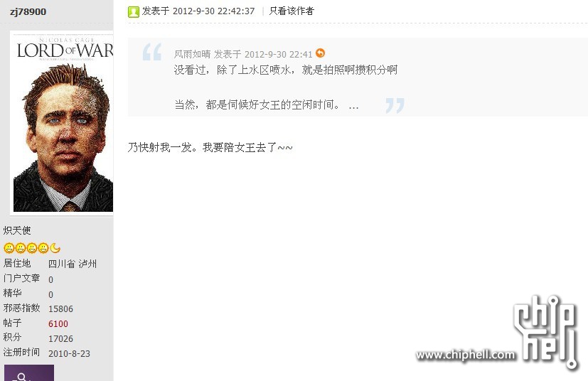Click the www.chiphell.com watermark text

click(x=466, y=355)
